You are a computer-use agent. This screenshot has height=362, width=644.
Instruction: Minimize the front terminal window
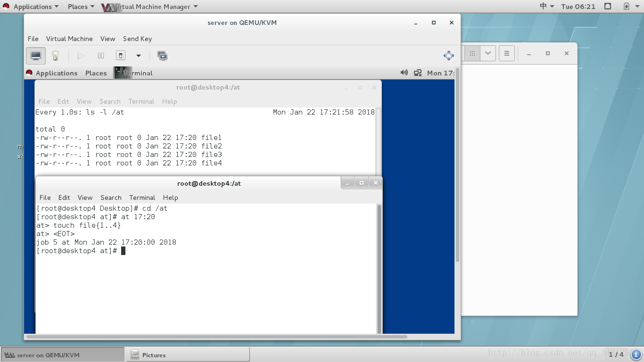[x=347, y=183]
